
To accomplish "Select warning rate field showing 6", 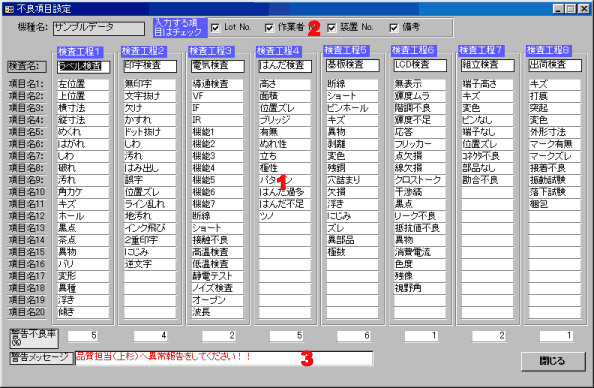I will point(353,336).
